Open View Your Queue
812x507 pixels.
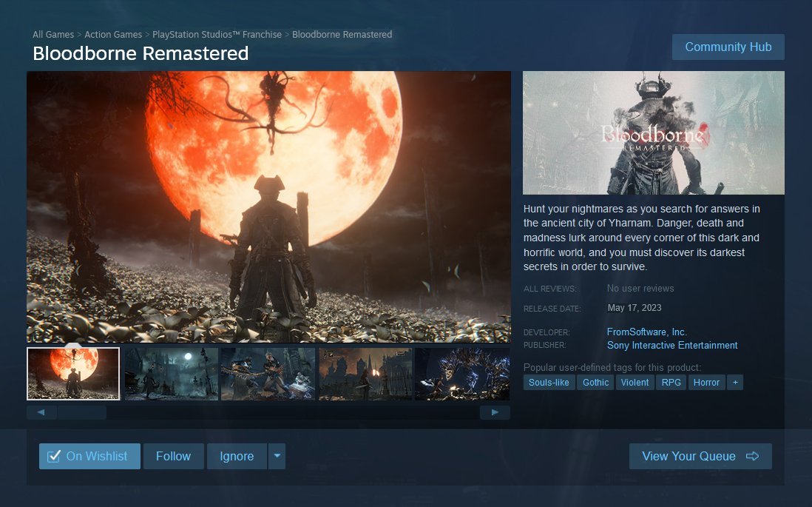[x=700, y=456]
